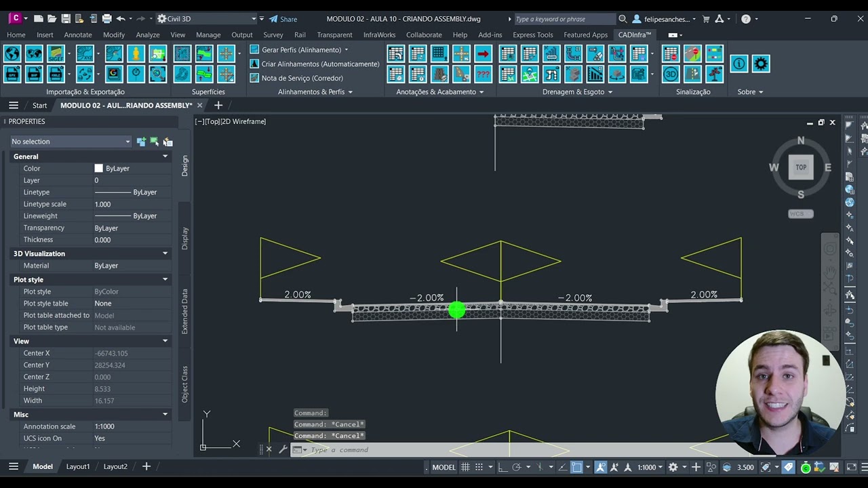Switch to Layout1 tab
Screen dimensions: 868x488
pos(78,466)
